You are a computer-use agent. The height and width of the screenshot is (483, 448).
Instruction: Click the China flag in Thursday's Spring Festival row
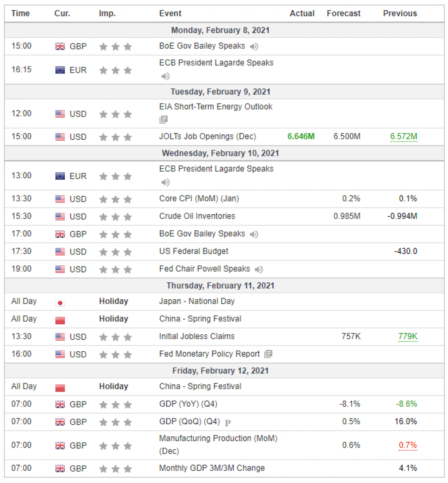click(x=60, y=321)
